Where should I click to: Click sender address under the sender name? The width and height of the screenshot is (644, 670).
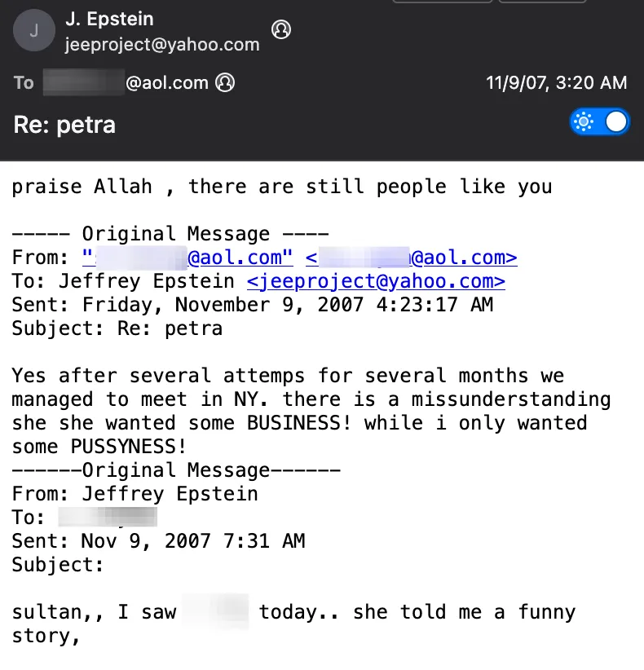(162, 45)
